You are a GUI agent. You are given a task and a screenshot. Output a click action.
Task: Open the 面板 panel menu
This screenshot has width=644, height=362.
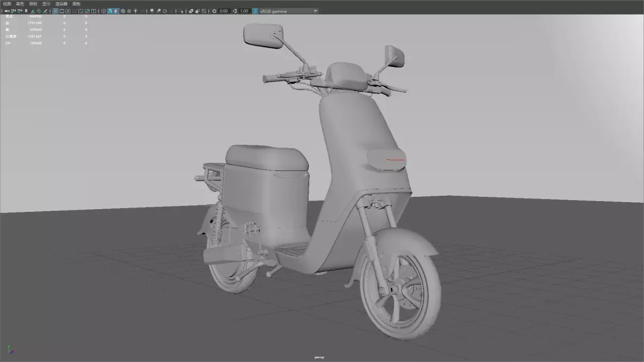[76, 4]
